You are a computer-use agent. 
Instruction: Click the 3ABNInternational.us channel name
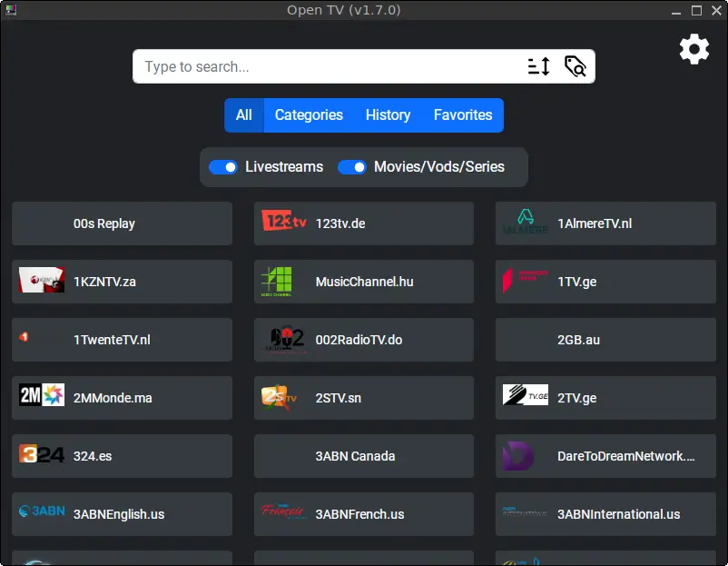618,514
